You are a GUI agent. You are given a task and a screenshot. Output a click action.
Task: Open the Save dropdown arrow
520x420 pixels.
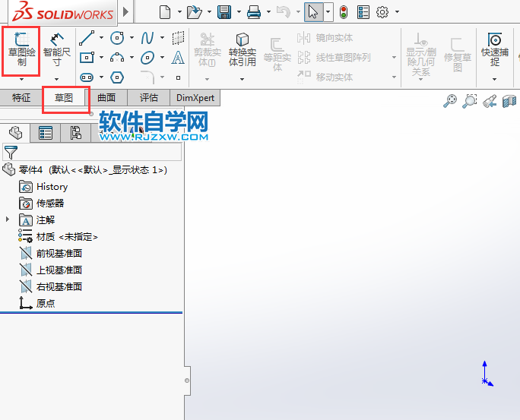click(x=239, y=12)
